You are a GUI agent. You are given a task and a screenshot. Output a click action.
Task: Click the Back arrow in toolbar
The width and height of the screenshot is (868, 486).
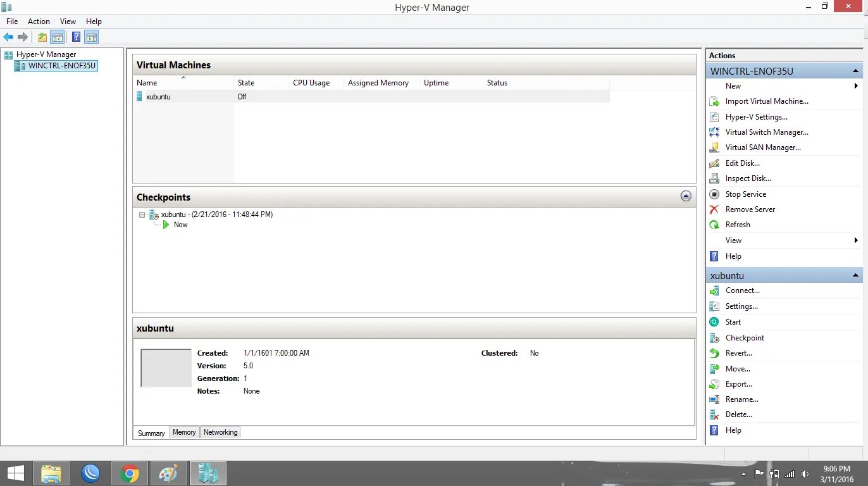8,37
